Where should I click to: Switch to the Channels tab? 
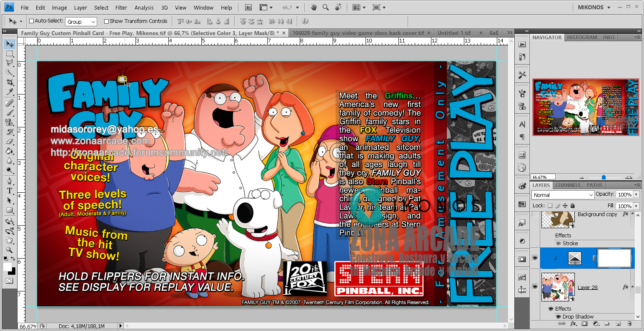pos(568,185)
